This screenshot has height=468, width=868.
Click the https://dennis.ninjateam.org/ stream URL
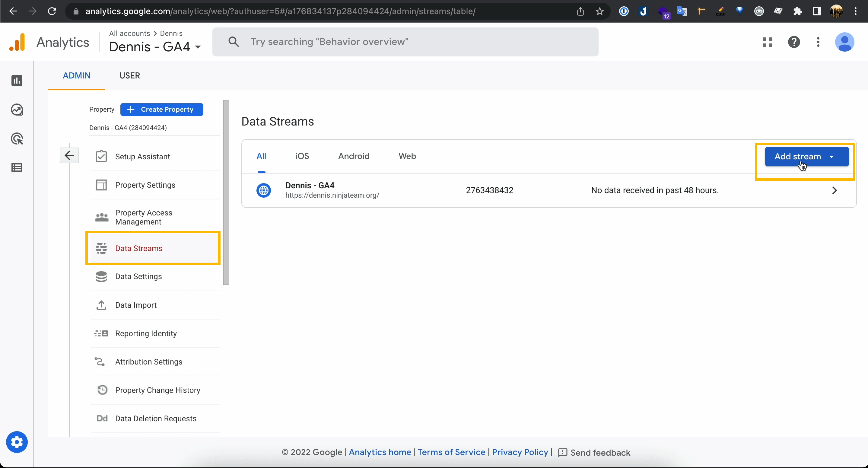pyautogui.click(x=332, y=196)
